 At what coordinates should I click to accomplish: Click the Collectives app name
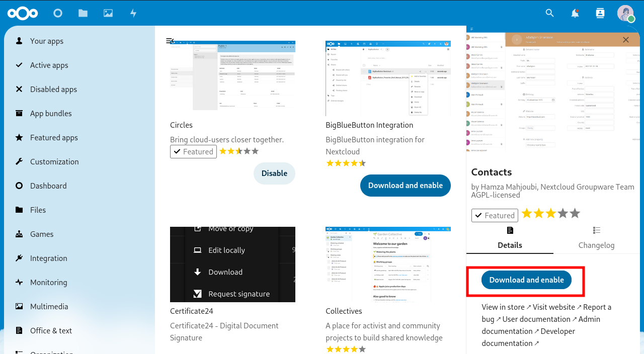(x=344, y=311)
